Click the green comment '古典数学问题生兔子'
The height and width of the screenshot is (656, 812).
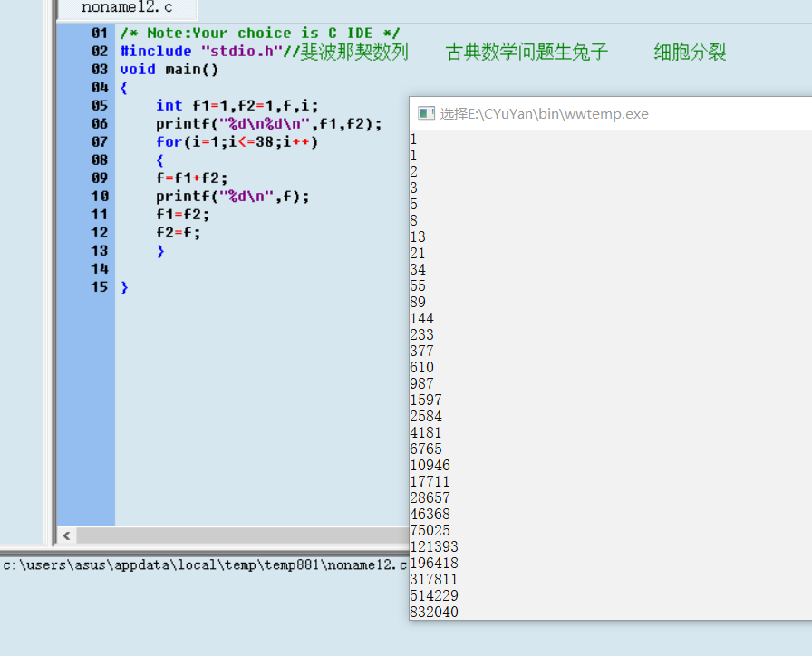527,52
